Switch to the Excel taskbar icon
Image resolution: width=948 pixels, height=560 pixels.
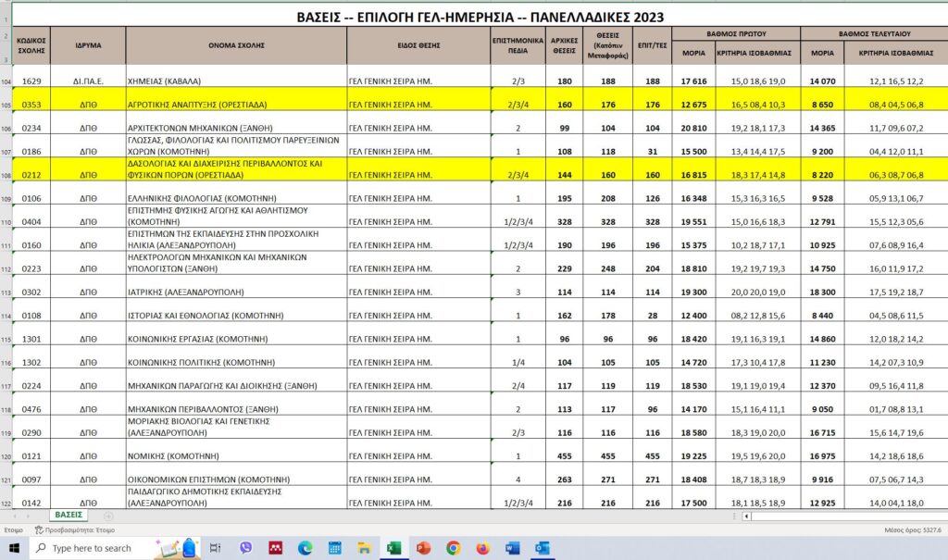394,548
